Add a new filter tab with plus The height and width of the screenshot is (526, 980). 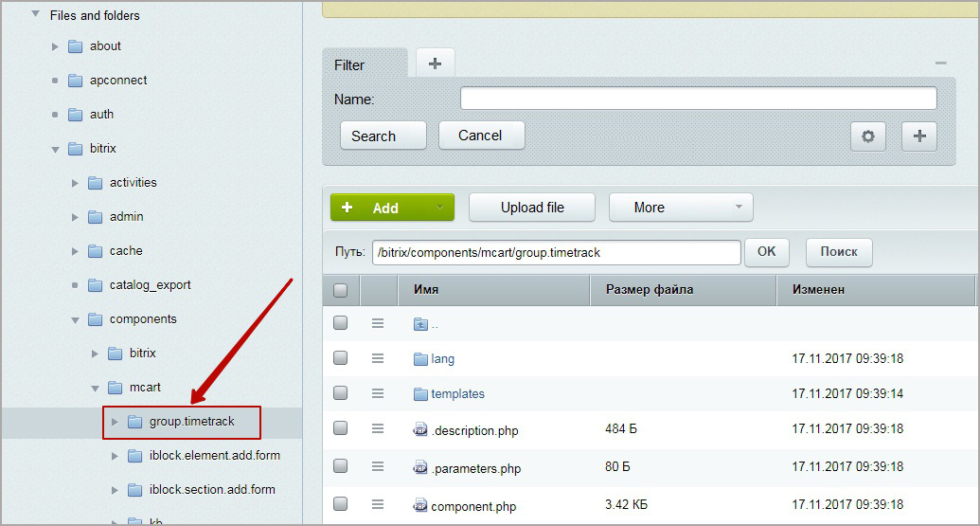point(435,63)
